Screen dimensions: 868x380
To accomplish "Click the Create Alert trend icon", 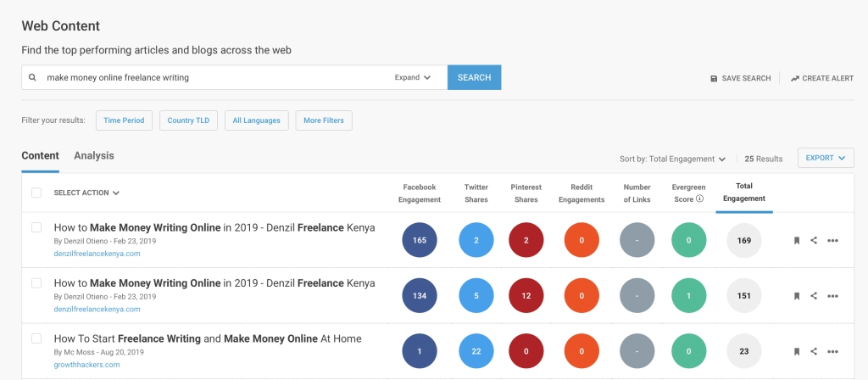I will (x=794, y=78).
